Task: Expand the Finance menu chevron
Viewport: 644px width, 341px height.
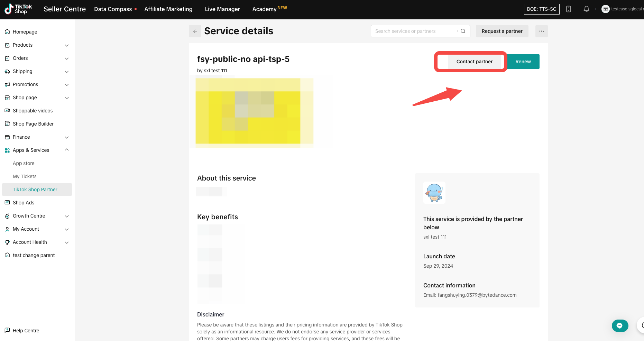Action: (x=67, y=137)
